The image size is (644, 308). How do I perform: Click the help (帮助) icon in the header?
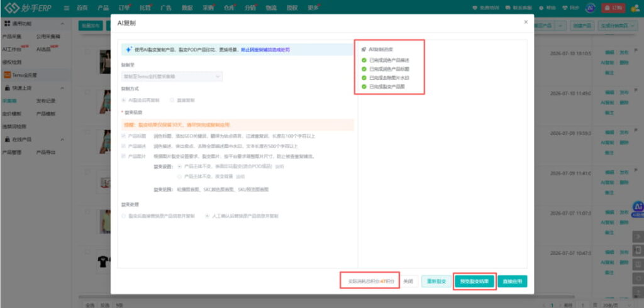click(541, 8)
